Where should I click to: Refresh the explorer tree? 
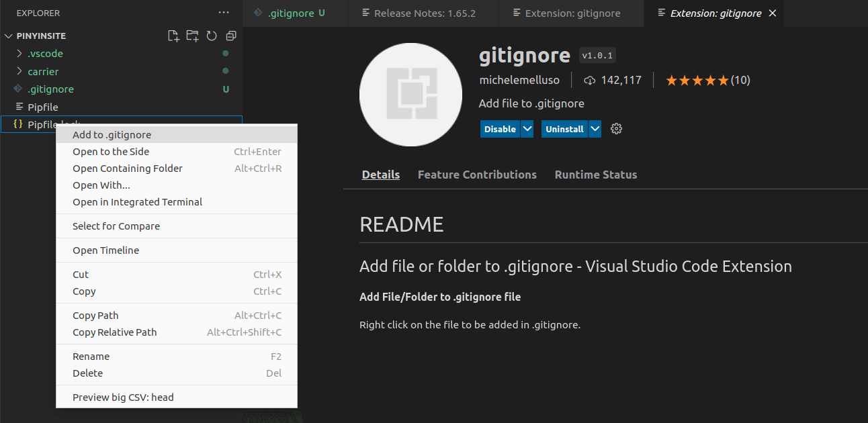(212, 36)
